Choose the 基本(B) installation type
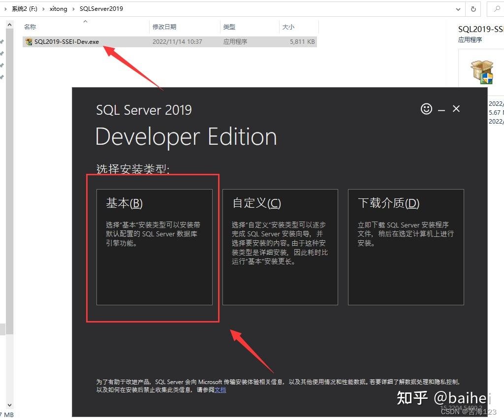Viewport: 504px width, 420px height. click(x=154, y=247)
